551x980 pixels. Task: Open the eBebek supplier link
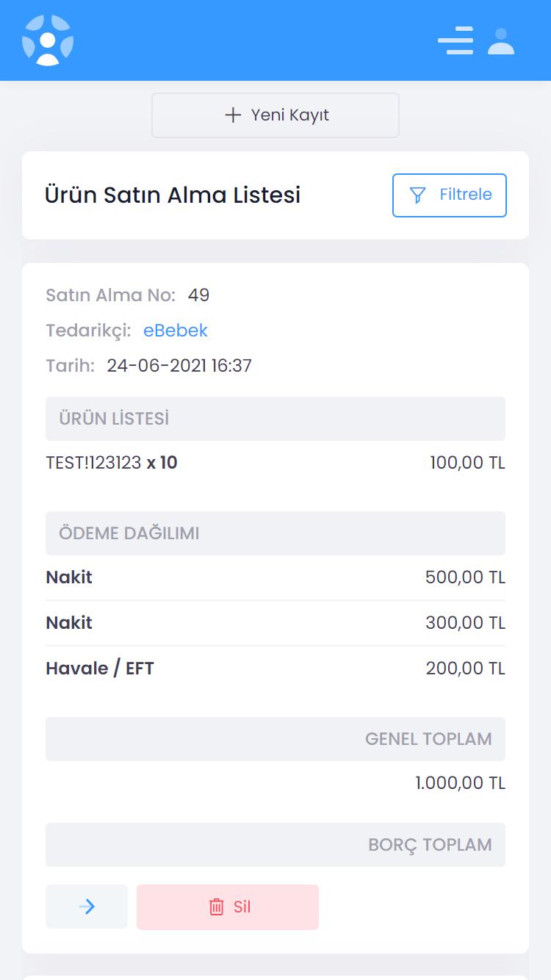176,331
